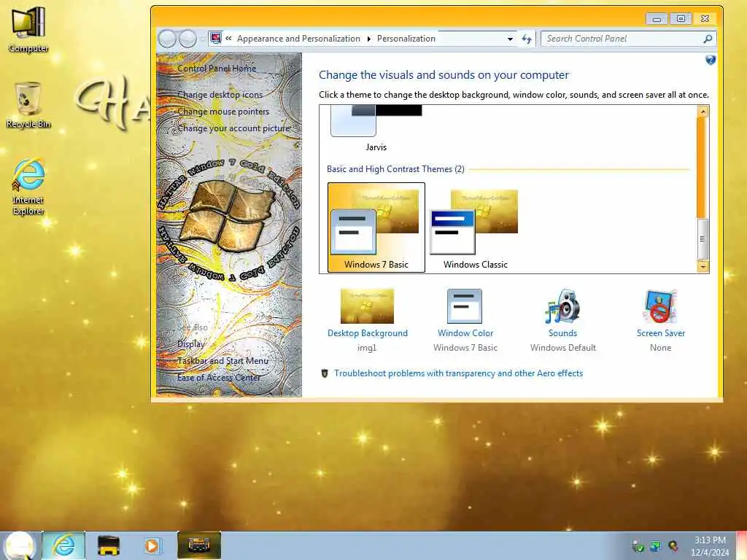Open the Computer desktop icon

28,29
